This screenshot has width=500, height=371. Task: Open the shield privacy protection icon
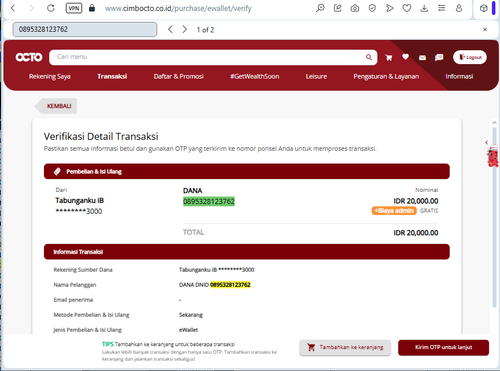[372, 8]
